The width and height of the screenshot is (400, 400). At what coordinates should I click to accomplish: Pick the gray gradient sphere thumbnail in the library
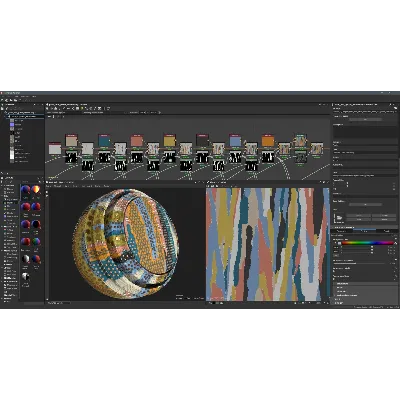26,259
